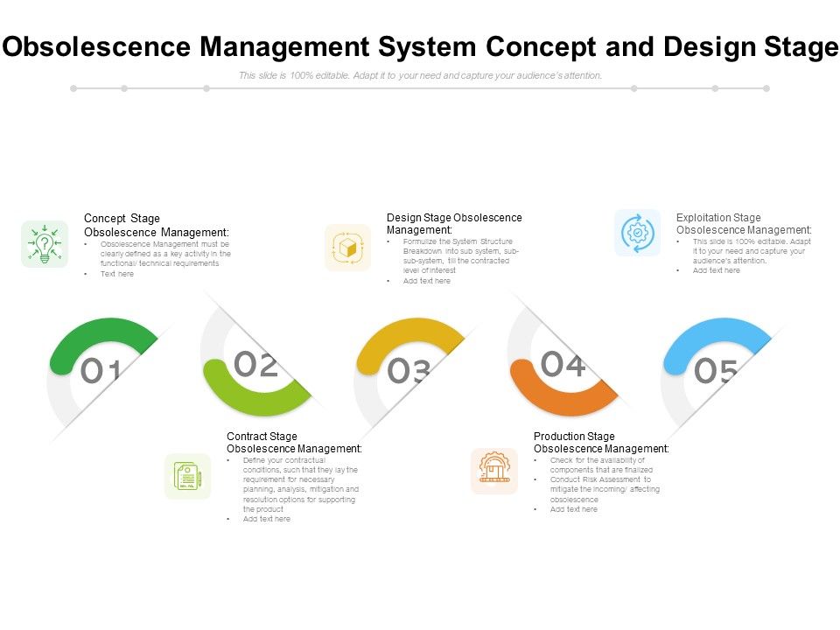Select the number 05 circle marker
Viewport: 840px width, 630px height.
(x=716, y=371)
